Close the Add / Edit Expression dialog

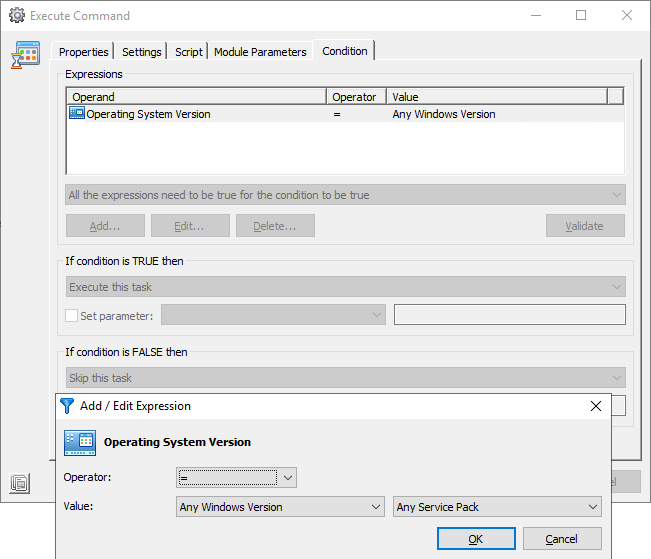[596, 406]
